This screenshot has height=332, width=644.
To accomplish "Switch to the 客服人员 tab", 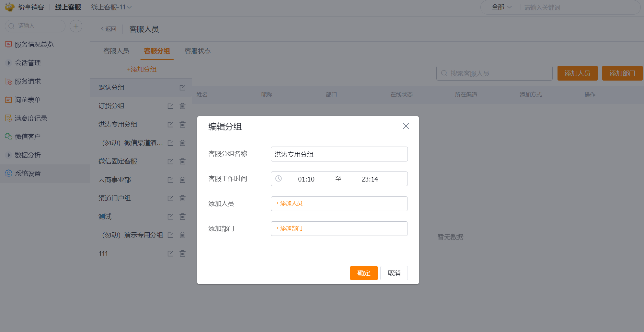I will click(116, 51).
